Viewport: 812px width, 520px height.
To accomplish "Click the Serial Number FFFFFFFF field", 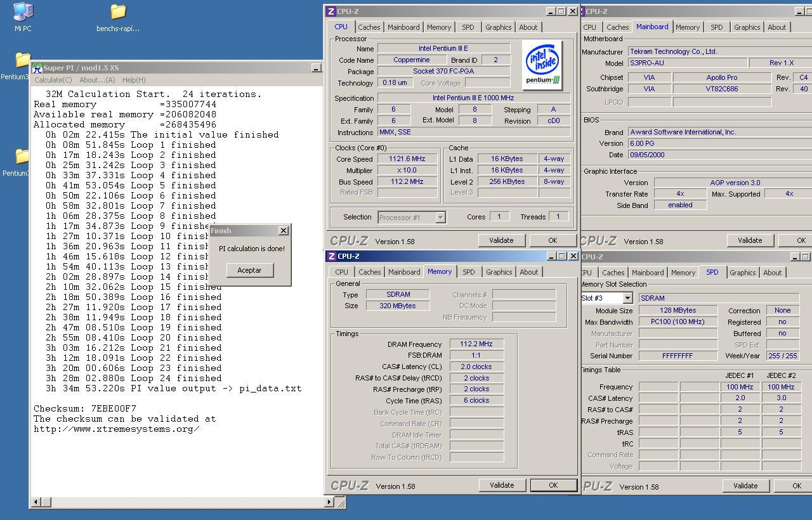I will (678, 356).
